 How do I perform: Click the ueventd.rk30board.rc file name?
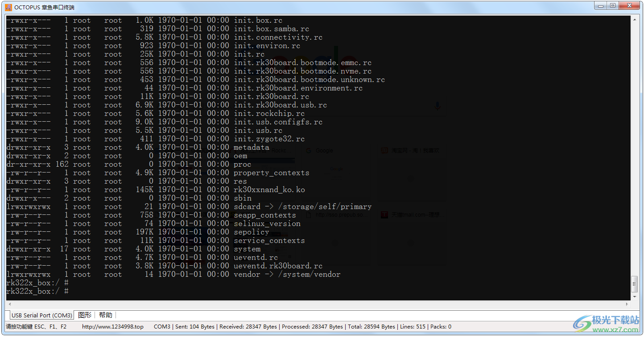click(278, 266)
